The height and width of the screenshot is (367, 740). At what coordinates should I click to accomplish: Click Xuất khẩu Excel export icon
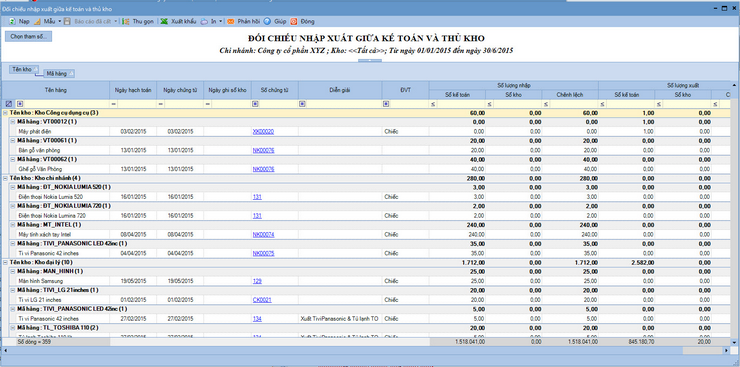pos(164,21)
